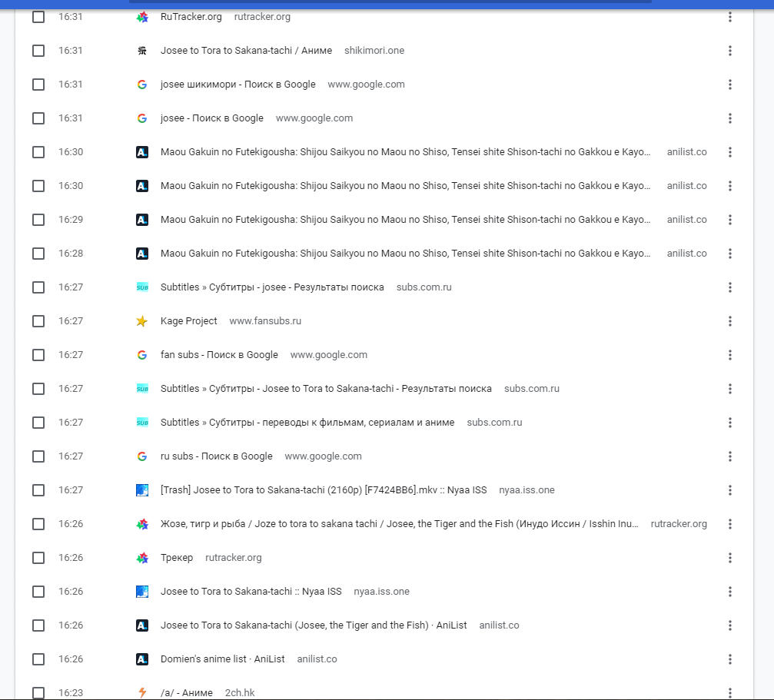Image resolution: width=774 pixels, height=700 pixels.
Task: Click SUB favicon beside 'переводы к фильмам, сериалам и аниме'
Action: point(142,423)
